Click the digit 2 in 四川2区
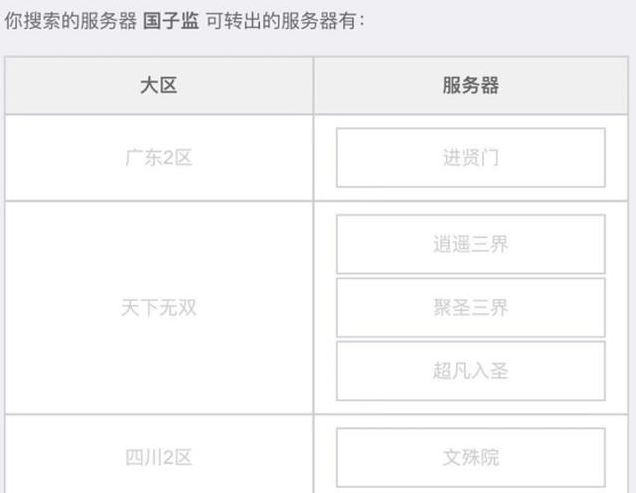 tap(168, 458)
